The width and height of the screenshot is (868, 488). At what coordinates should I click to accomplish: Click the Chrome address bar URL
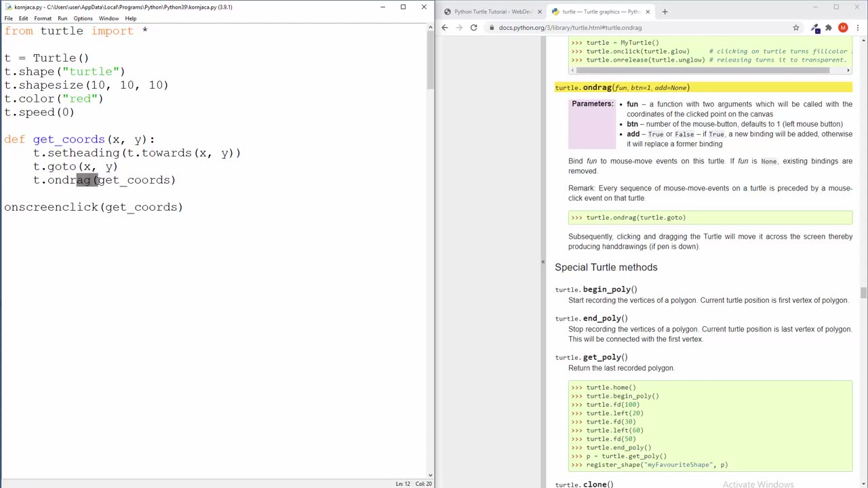tap(570, 28)
